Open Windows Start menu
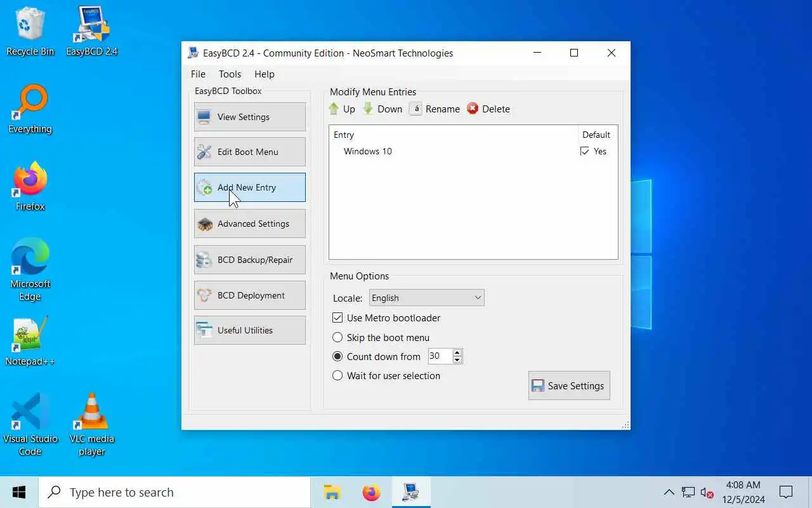 tap(19, 492)
